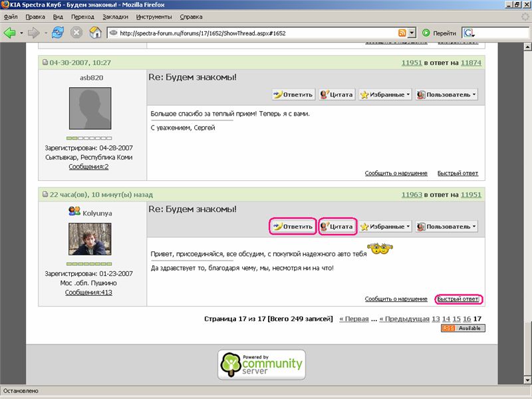Viewport: 532px width, 399px height.
Task: Click Kolyunya's avatar photo
Action: coord(90,239)
